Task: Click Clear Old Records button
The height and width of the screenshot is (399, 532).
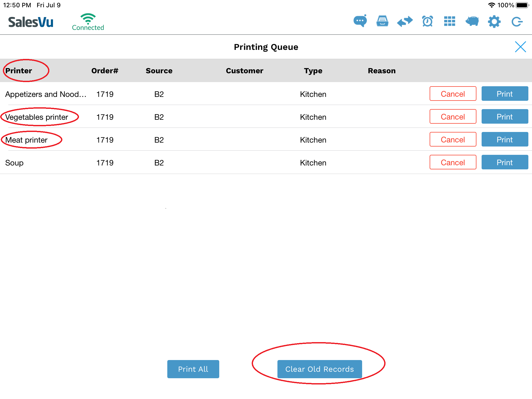Action: click(319, 369)
